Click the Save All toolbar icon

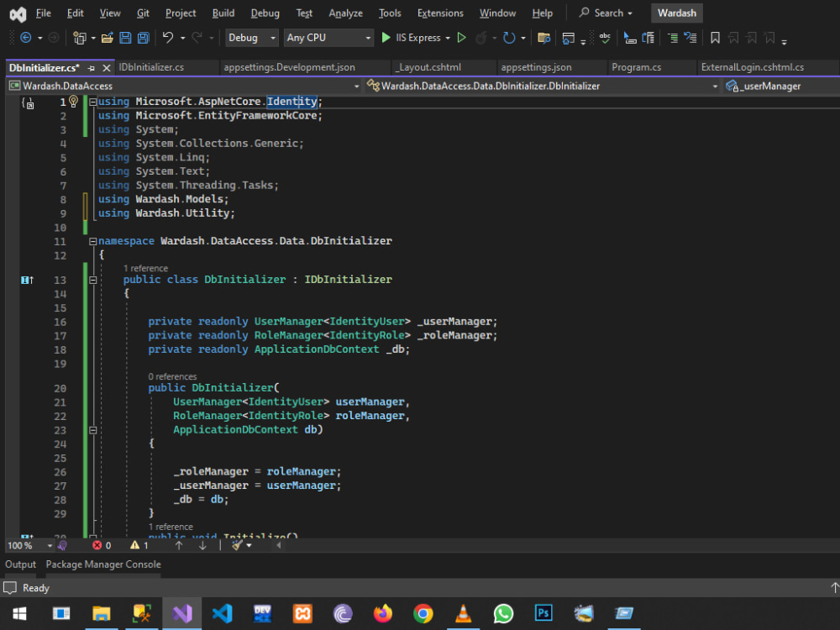coord(144,38)
